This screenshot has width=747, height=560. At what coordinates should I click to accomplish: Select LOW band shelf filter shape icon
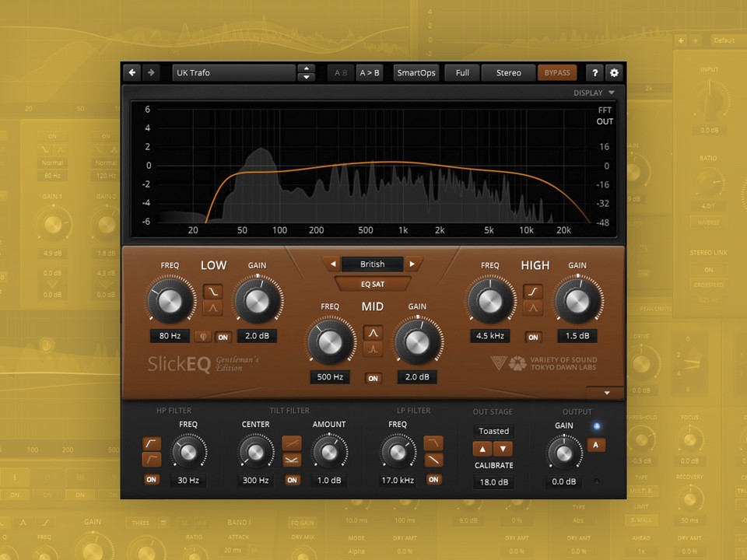pos(213,292)
